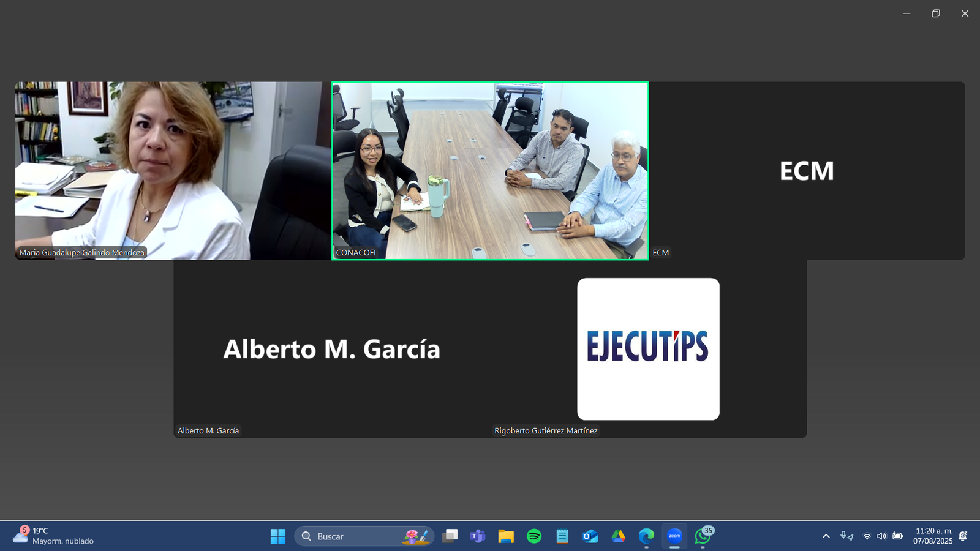Restore down the Zoom meeting window

tap(936, 13)
